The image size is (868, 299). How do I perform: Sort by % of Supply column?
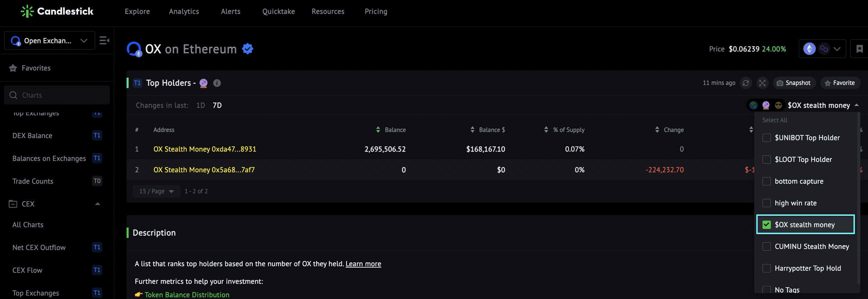(x=546, y=130)
